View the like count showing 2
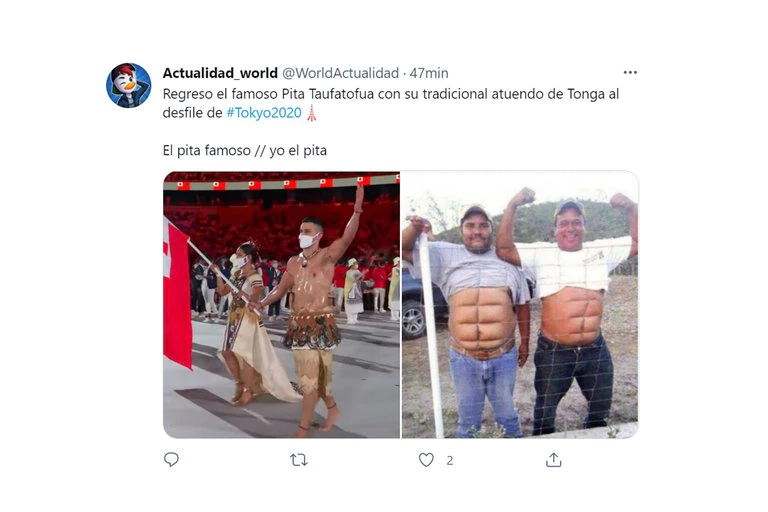Image resolution: width=768 pixels, height=512 pixels. (450, 461)
